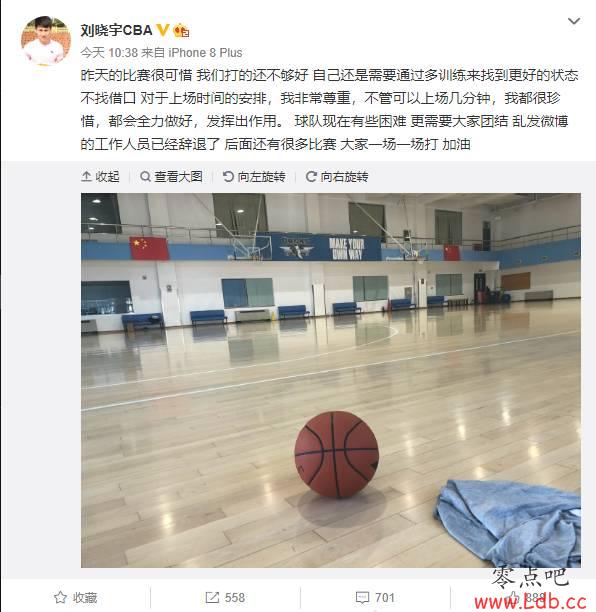Click the magnifier icon beside 查看大图

tap(145, 177)
